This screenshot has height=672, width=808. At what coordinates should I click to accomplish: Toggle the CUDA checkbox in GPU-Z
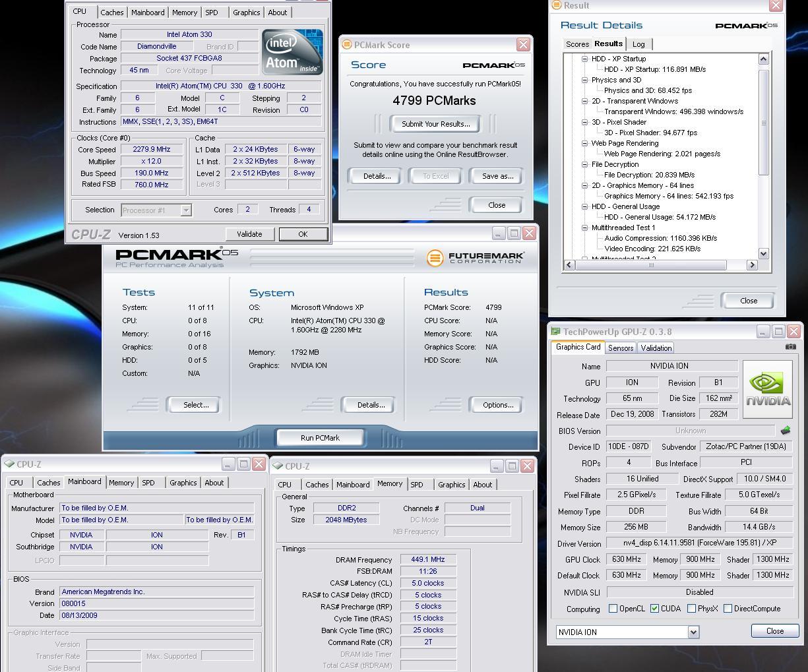click(x=654, y=609)
